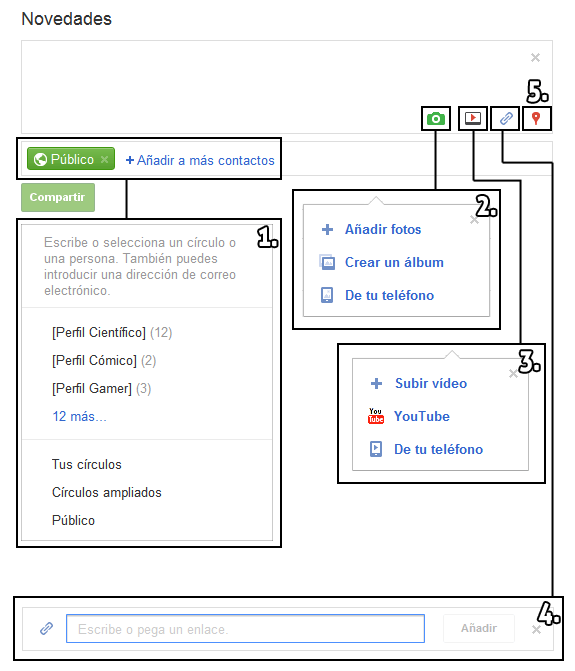Click the Añadir link button
Viewport: 575px width, 671px height.
click(x=479, y=628)
